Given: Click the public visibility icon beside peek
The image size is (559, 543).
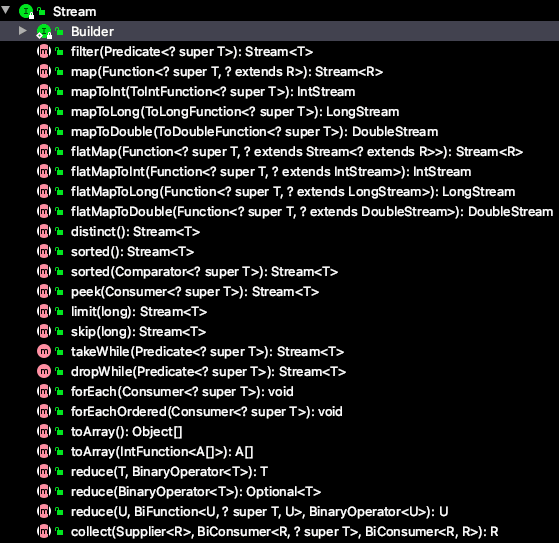Looking at the screenshot, I should point(60,292).
